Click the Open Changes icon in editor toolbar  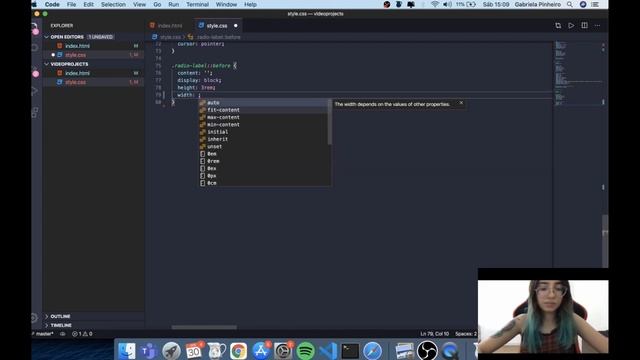pos(558,26)
